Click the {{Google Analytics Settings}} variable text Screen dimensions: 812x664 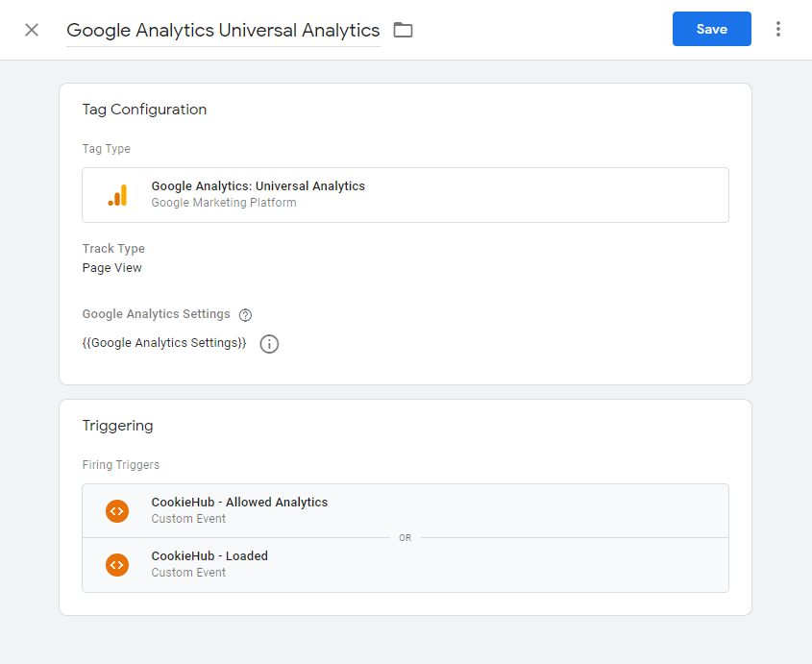coord(164,342)
